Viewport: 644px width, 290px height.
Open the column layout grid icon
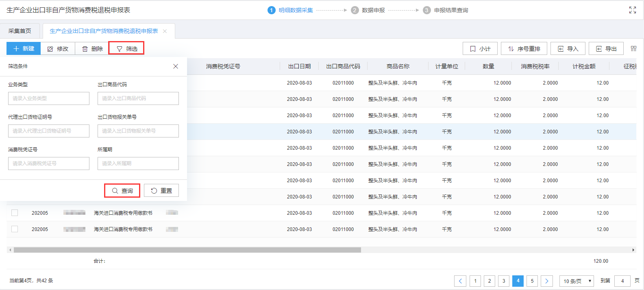(x=633, y=49)
